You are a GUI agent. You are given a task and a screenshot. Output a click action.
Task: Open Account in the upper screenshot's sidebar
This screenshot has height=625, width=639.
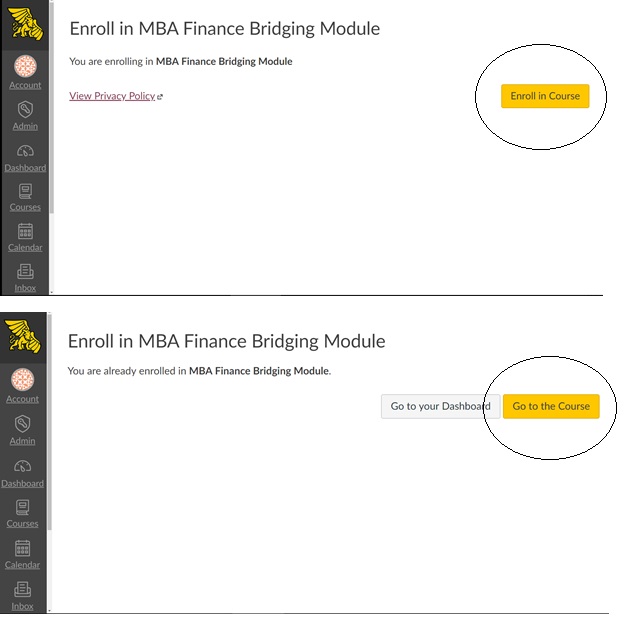pyautogui.click(x=25, y=71)
